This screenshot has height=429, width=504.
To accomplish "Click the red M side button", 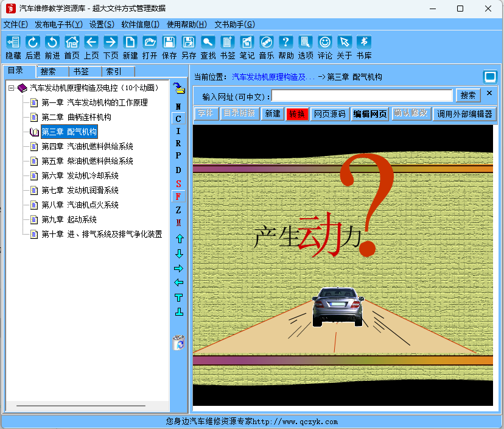I will [178, 222].
